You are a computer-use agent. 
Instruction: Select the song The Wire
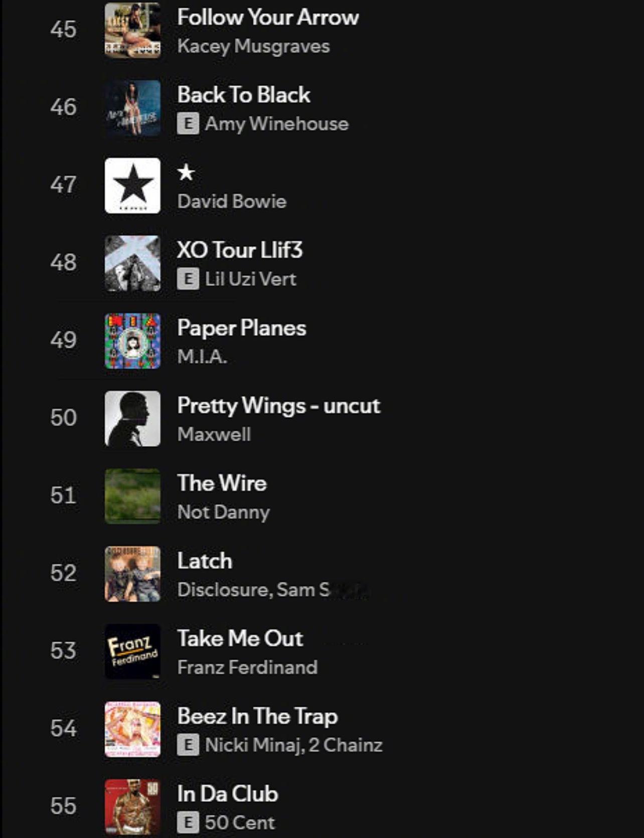pos(222,483)
